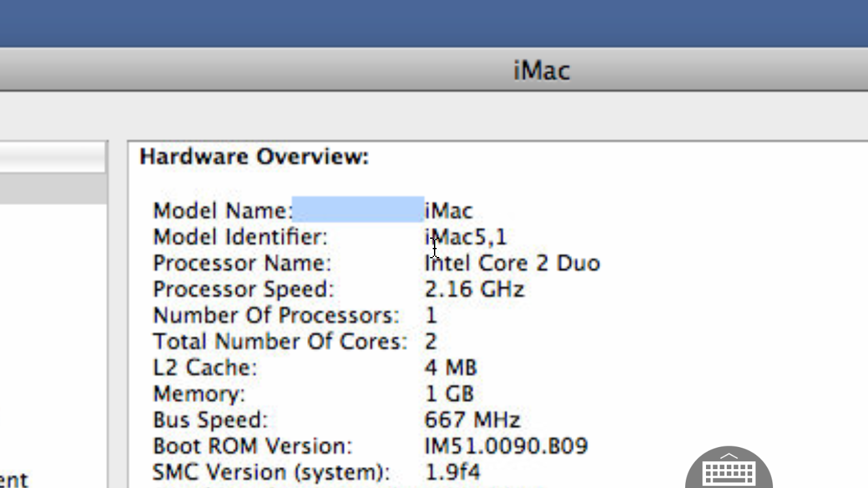
Task: Select the Model Name label
Action: (x=223, y=211)
